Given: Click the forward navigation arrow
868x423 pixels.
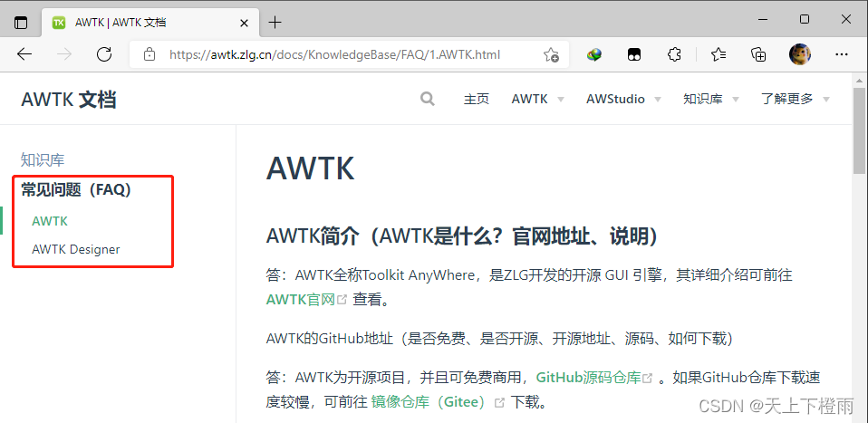Looking at the screenshot, I should (64, 54).
